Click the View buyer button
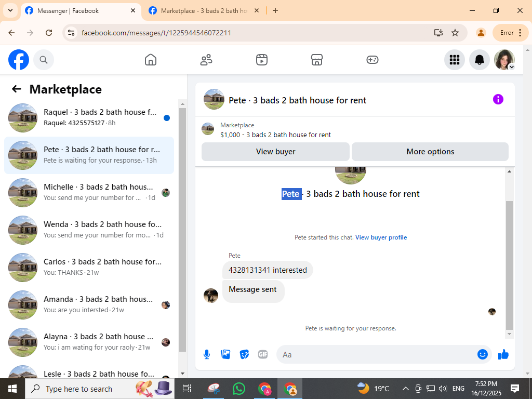 [275, 152]
